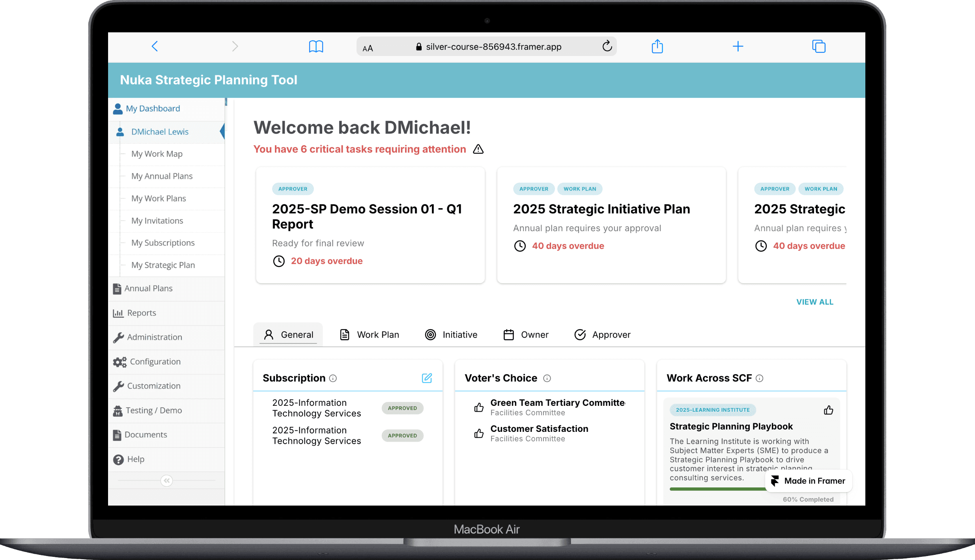Thumbs up Green Team Tertiary Committee
Screen dimensions: 975x560
click(x=479, y=407)
